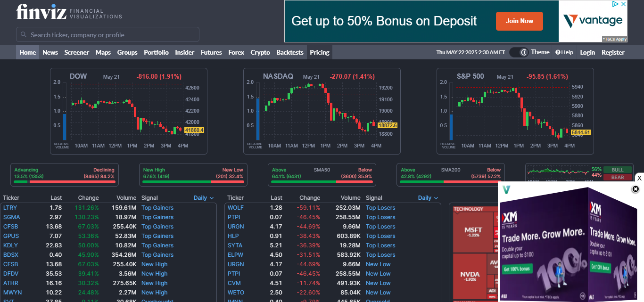Viewport: 644px width, 302px height.
Task: Open the WOLF ticker link
Action: (x=236, y=208)
